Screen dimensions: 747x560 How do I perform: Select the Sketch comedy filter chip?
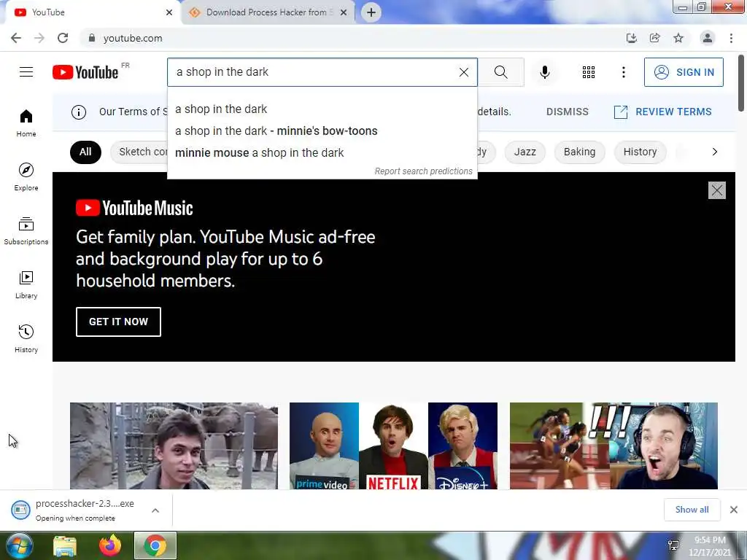[139, 152]
